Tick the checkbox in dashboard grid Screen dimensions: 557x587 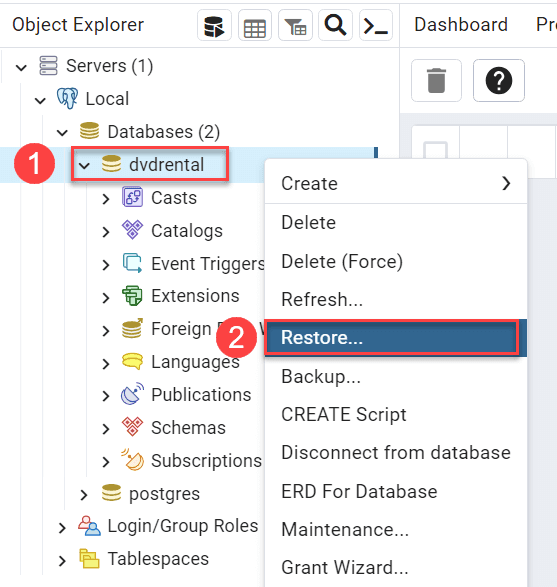(x=436, y=150)
